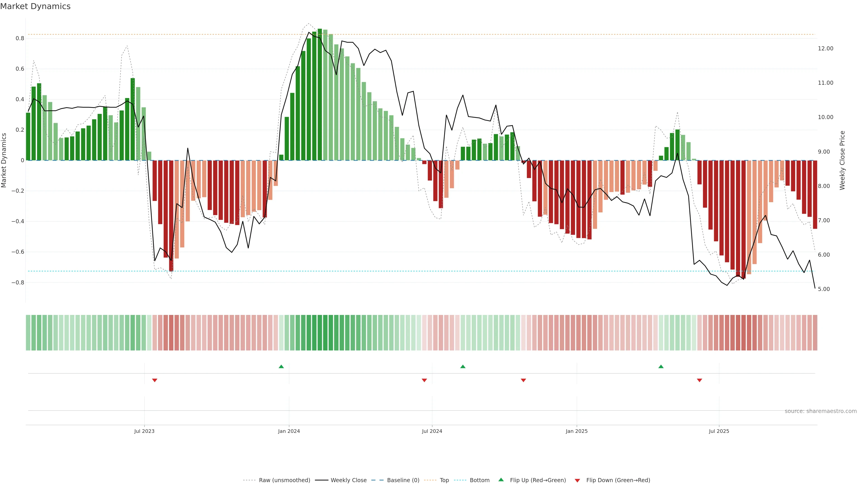Click the red Flip Down triangle in the legend

tap(577, 481)
